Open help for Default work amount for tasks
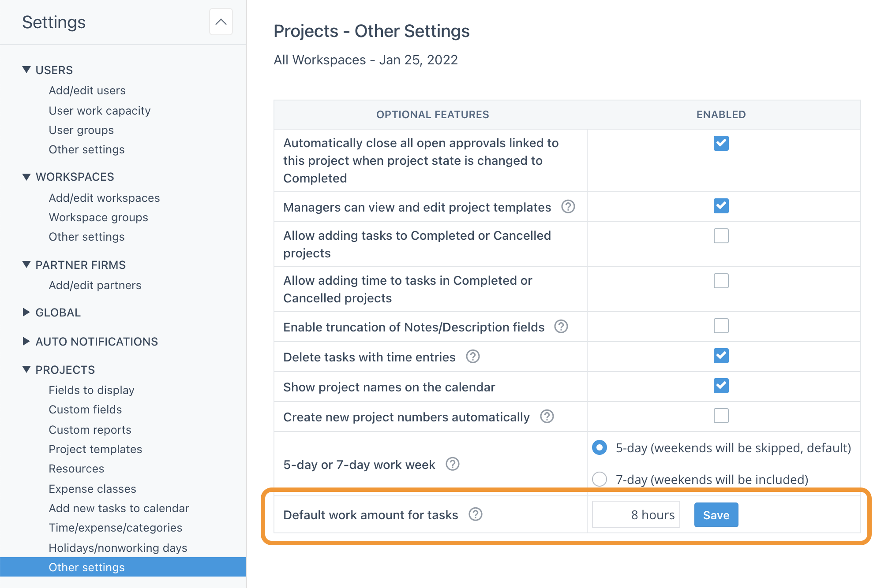Viewport: 877px width, 588px height. (476, 514)
